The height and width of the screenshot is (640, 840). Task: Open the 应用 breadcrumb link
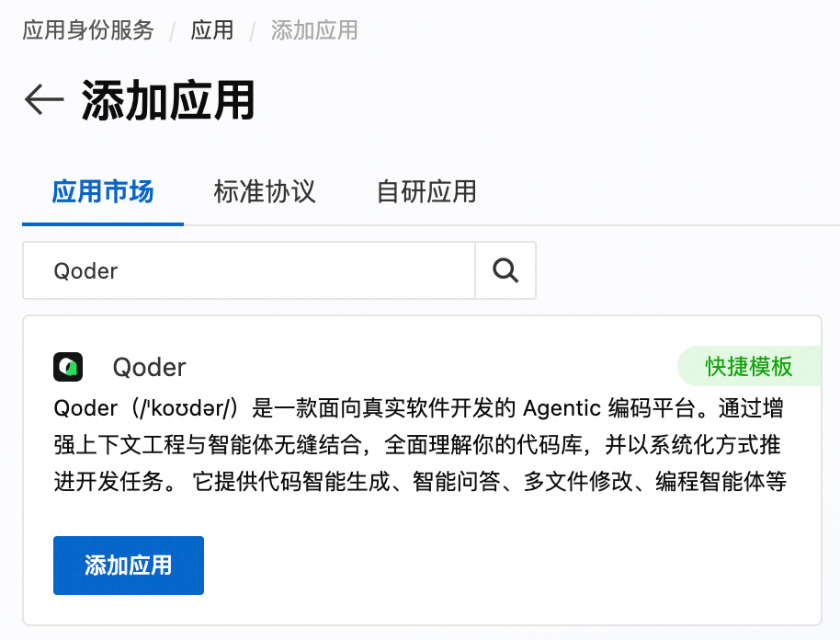coord(212,30)
